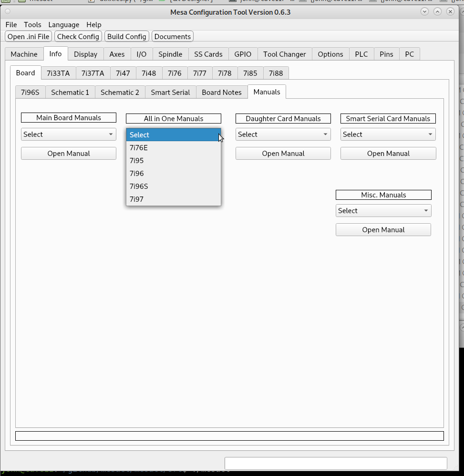Open the 7i33TA sub-tab

click(x=58, y=73)
